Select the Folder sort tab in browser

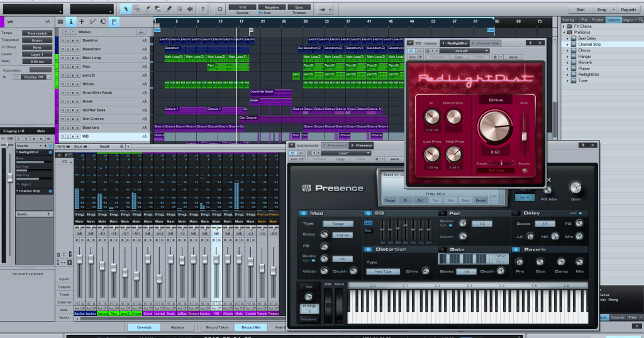click(597, 20)
